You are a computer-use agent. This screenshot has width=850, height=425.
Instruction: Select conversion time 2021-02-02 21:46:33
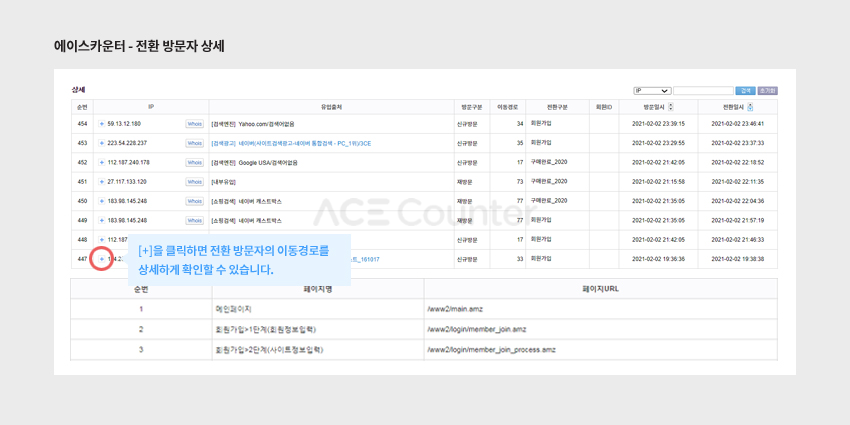pos(737,240)
